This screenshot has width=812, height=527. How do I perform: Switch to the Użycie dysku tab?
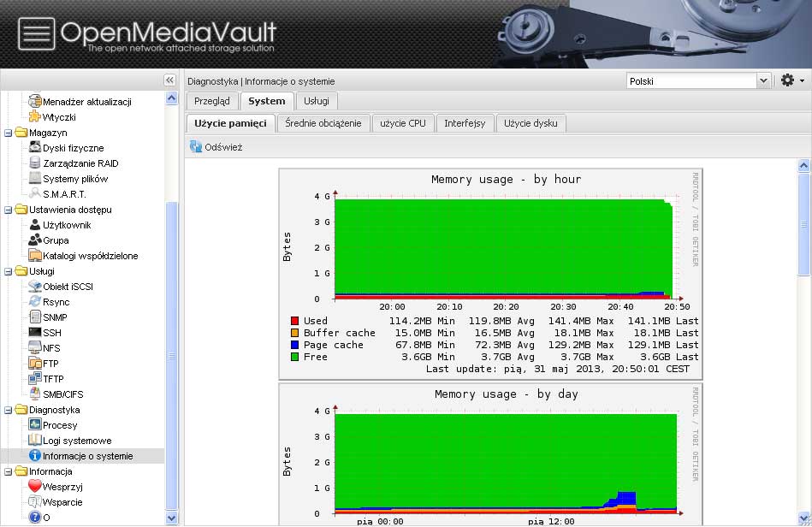point(530,123)
